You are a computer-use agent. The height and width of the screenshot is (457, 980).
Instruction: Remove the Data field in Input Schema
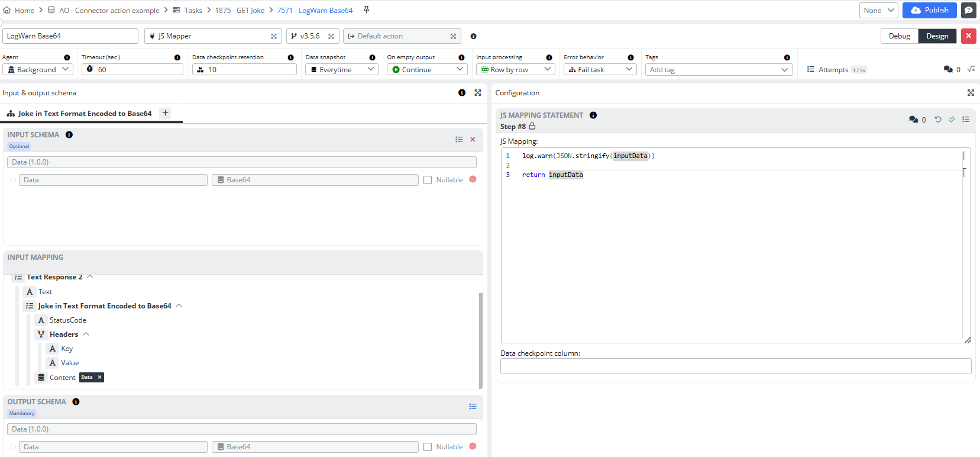click(473, 179)
